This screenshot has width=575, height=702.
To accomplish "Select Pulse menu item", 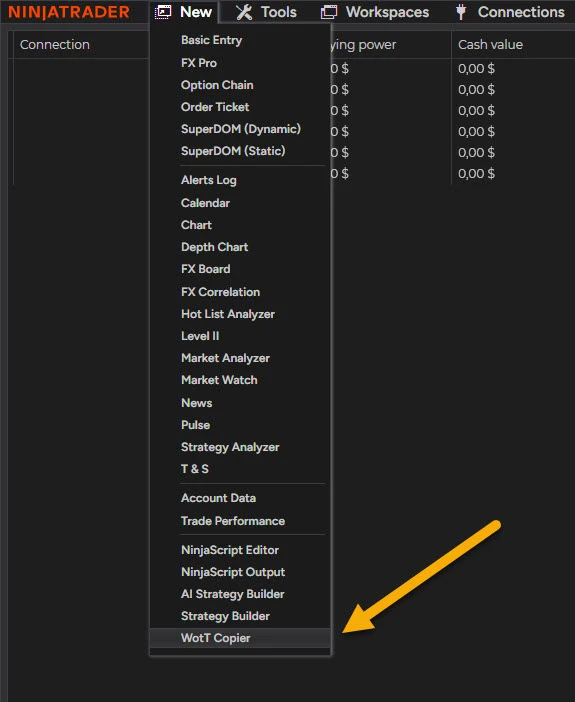I will pyautogui.click(x=195, y=425).
